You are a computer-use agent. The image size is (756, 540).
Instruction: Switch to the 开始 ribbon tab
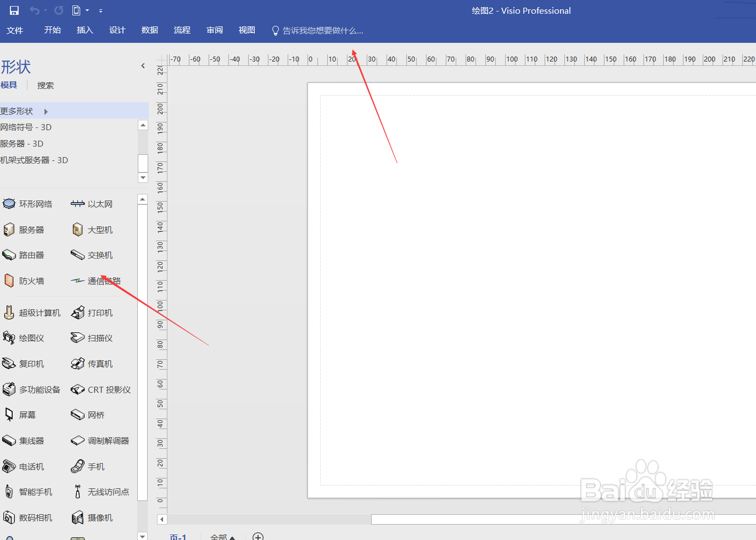(53, 30)
